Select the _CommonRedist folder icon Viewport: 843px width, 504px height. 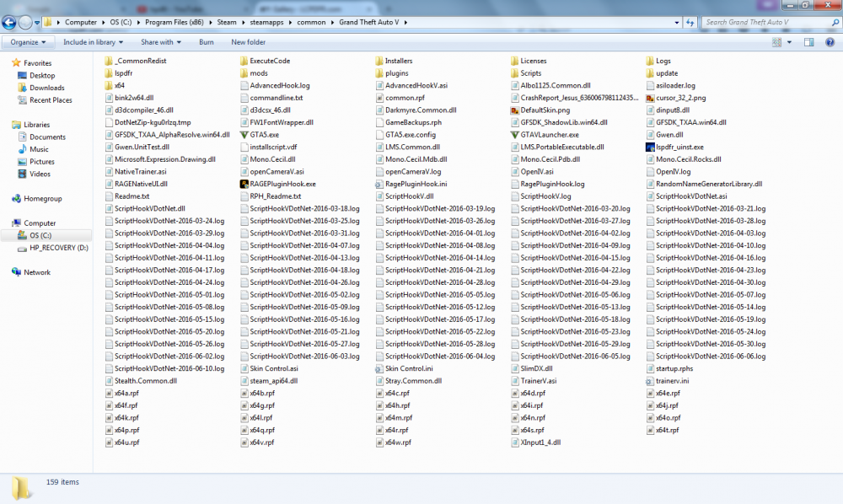[x=109, y=61]
